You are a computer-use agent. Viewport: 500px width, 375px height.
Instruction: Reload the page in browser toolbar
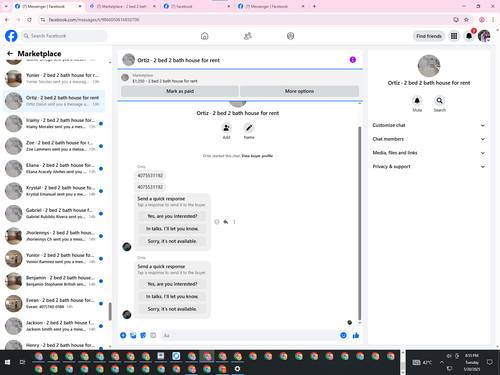click(29, 20)
